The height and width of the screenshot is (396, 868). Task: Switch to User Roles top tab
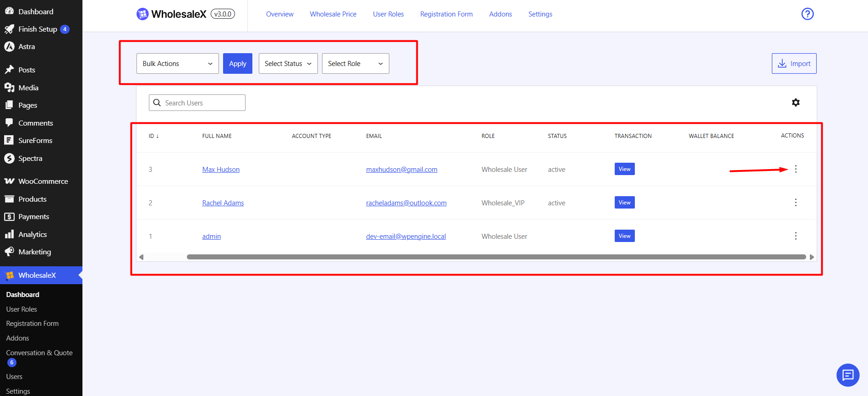[388, 14]
